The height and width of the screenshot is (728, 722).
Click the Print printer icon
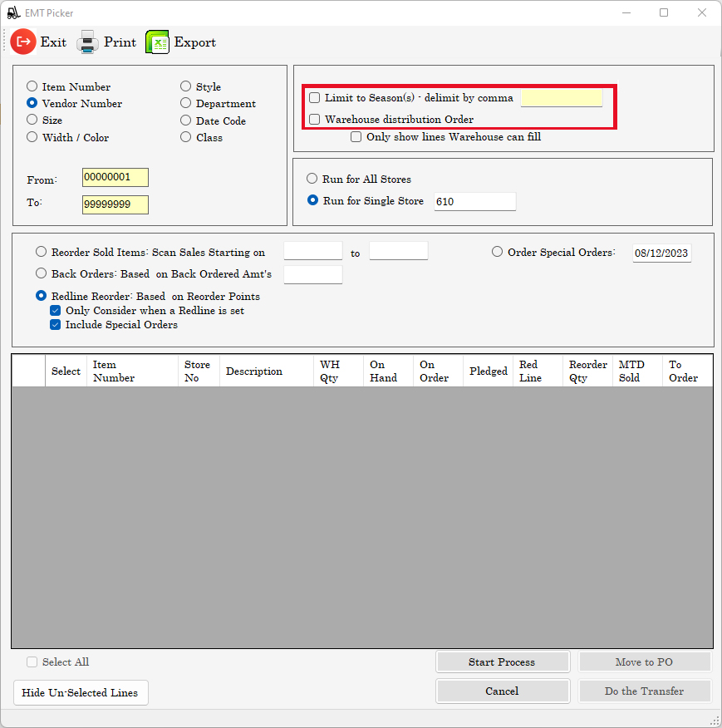pos(87,42)
